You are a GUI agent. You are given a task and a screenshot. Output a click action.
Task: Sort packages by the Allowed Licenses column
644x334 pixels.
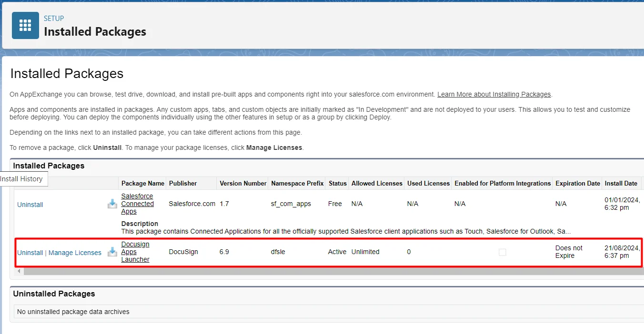pyautogui.click(x=376, y=183)
